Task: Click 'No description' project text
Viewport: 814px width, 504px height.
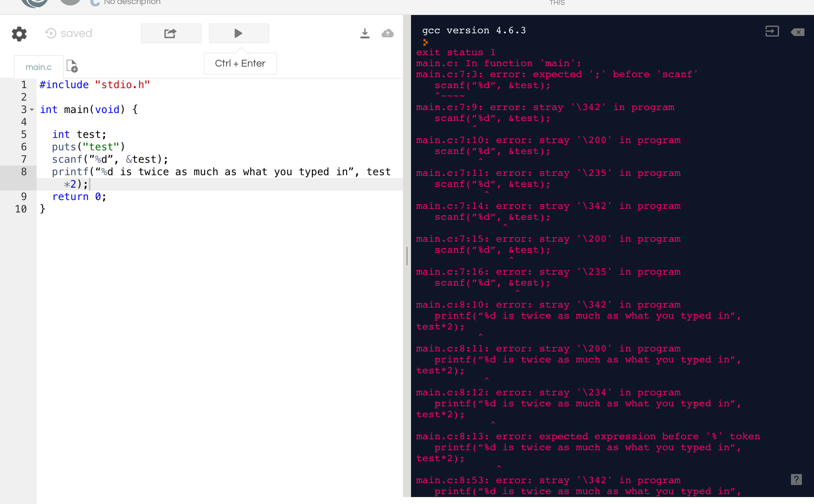Action: pos(132,3)
